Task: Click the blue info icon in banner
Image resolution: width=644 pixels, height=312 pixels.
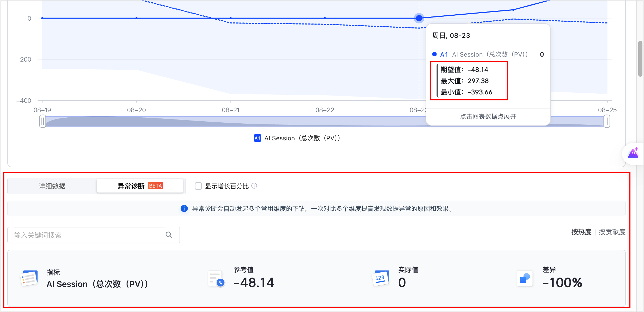Action: pyautogui.click(x=184, y=208)
